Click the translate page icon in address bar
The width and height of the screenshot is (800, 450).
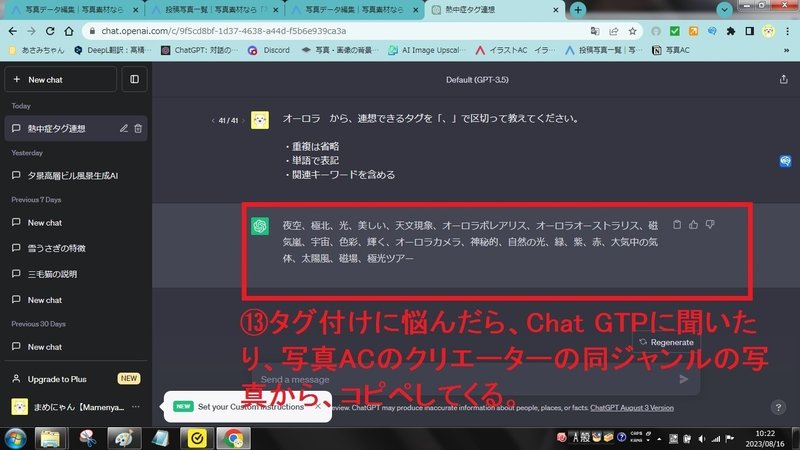[595, 31]
